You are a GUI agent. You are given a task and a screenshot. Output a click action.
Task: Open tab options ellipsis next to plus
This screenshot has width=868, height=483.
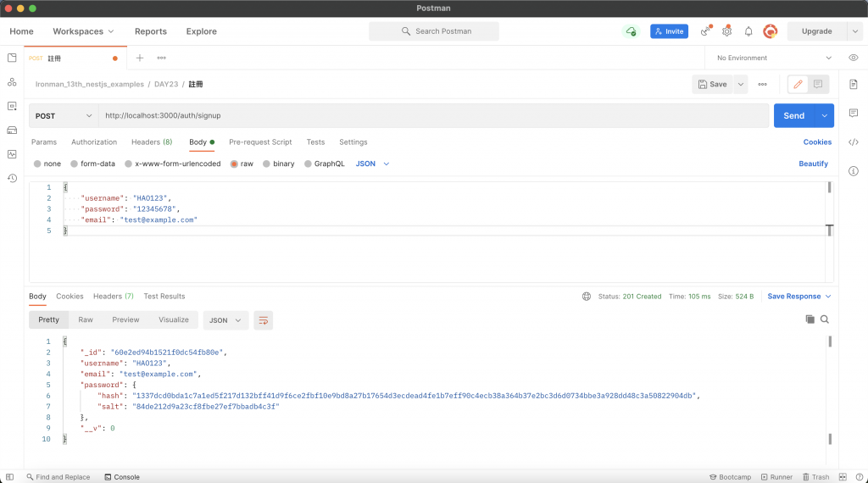pos(161,58)
